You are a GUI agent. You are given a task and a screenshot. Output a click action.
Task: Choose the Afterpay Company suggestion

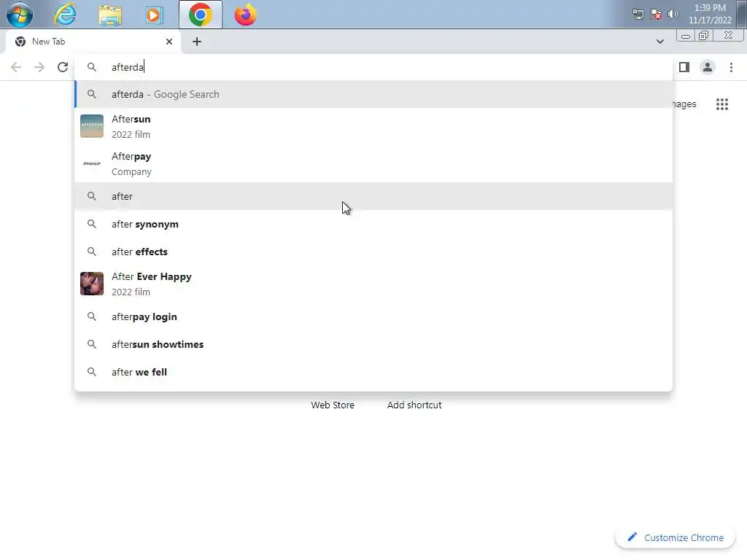[x=373, y=164]
